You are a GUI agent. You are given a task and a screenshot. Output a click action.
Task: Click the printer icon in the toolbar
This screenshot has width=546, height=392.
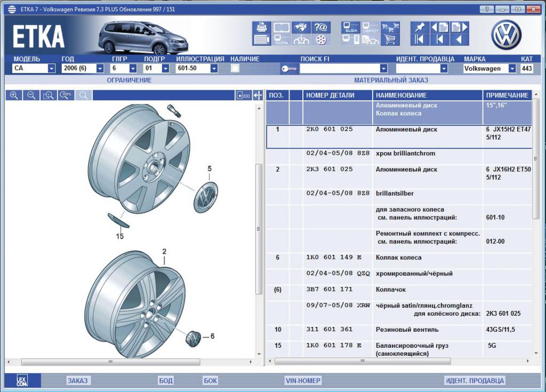[x=261, y=27]
